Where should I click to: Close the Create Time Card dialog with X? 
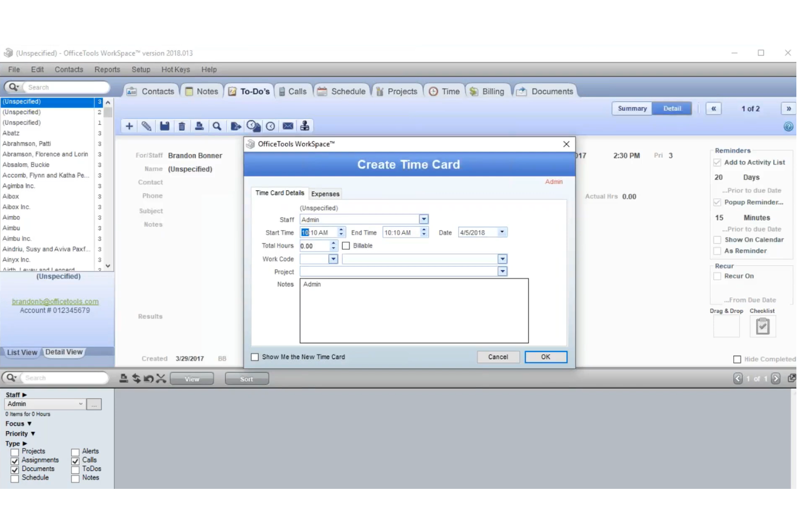click(566, 144)
